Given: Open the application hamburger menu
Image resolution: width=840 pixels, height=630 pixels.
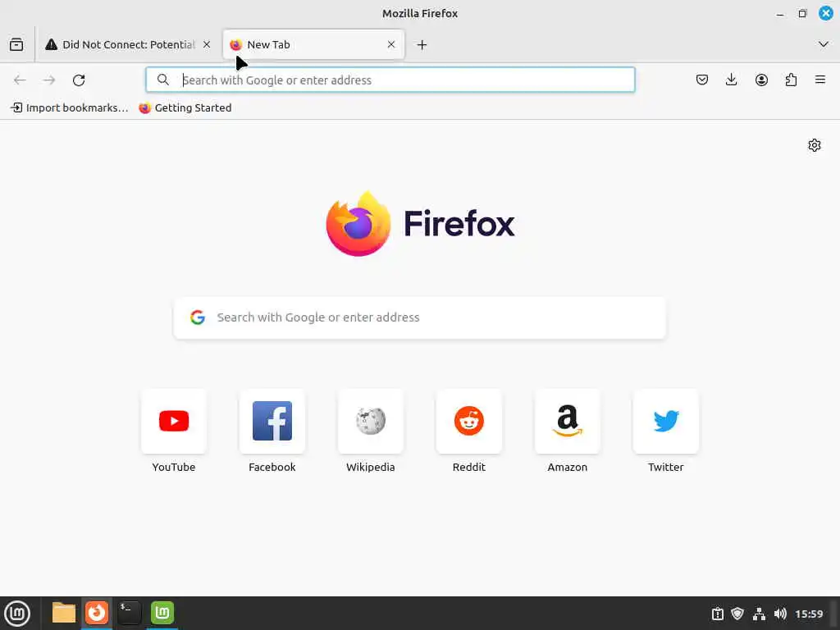Looking at the screenshot, I should click(x=820, y=80).
